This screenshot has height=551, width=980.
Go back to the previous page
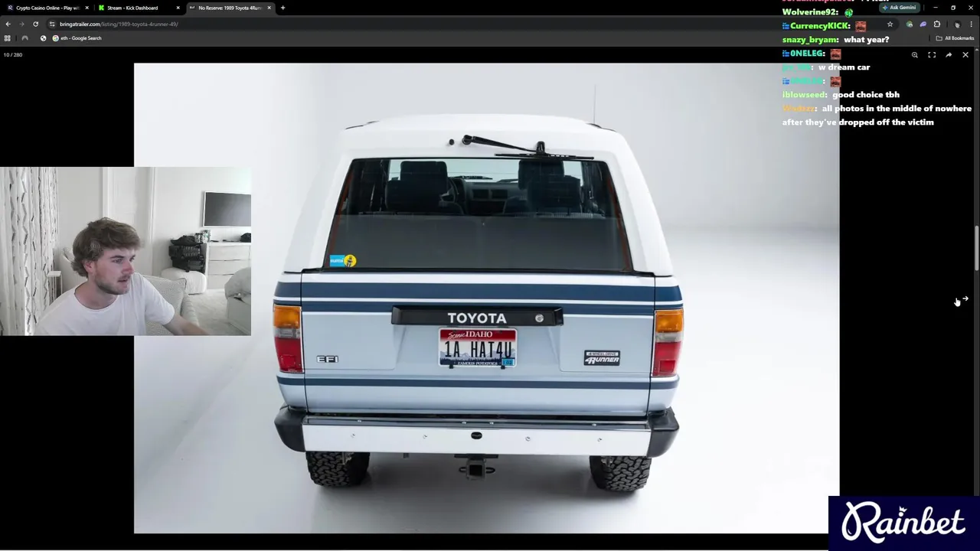(8, 24)
